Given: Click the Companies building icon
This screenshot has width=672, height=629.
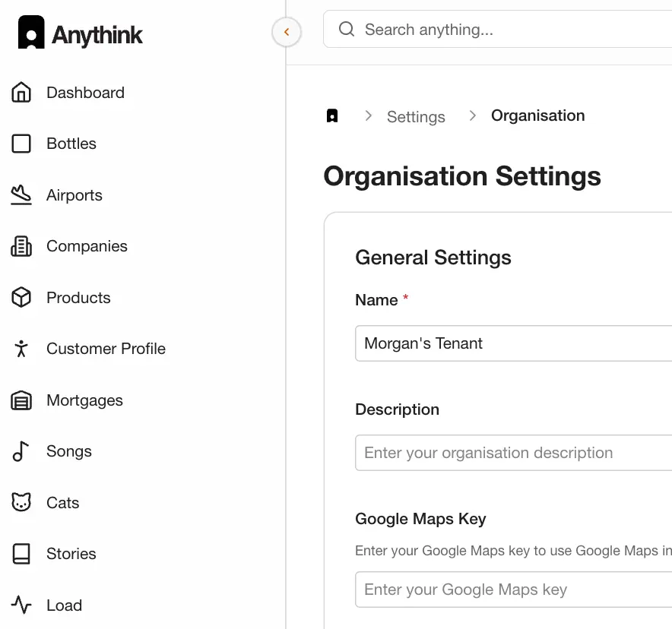Looking at the screenshot, I should click(21, 246).
